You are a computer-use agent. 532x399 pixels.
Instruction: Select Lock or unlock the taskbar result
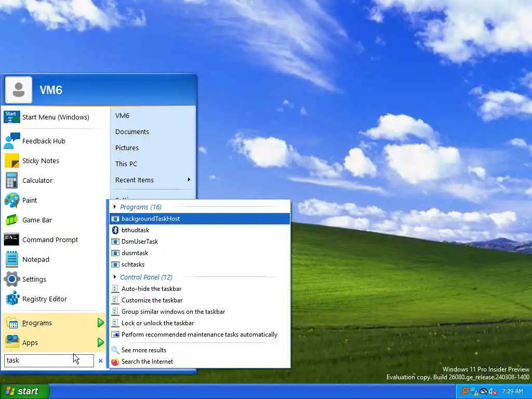(x=200, y=323)
